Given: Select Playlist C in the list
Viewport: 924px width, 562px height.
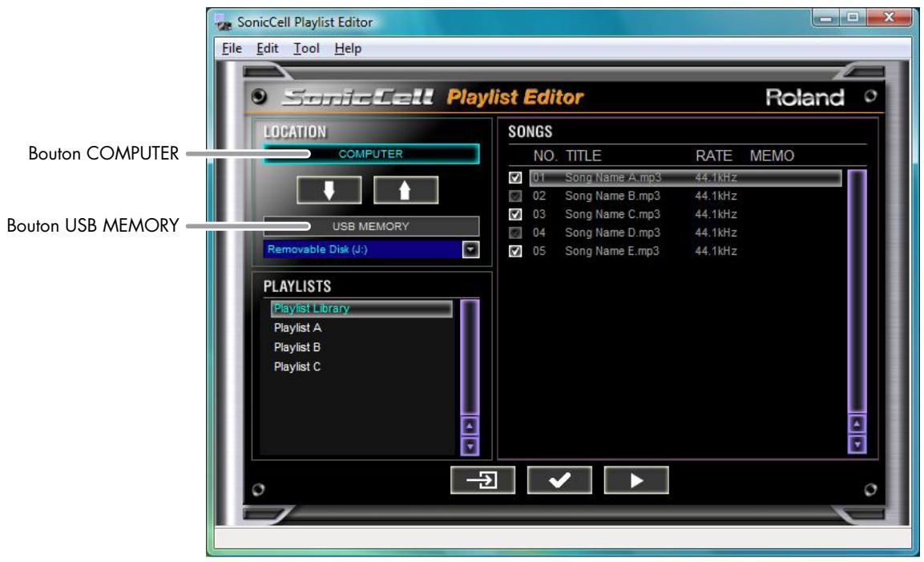Looking at the screenshot, I should pyautogui.click(x=297, y=367).
